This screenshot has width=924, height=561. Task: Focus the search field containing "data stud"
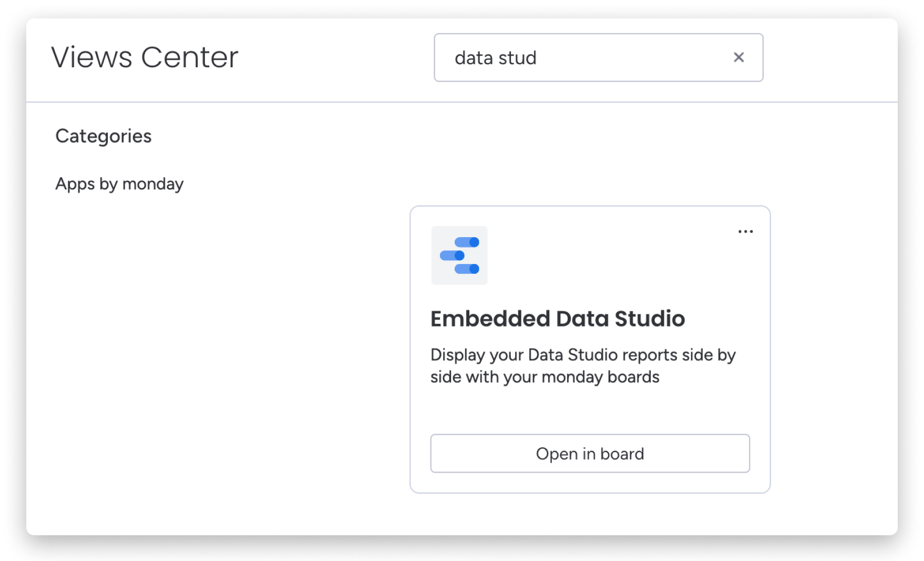[578, 58]
